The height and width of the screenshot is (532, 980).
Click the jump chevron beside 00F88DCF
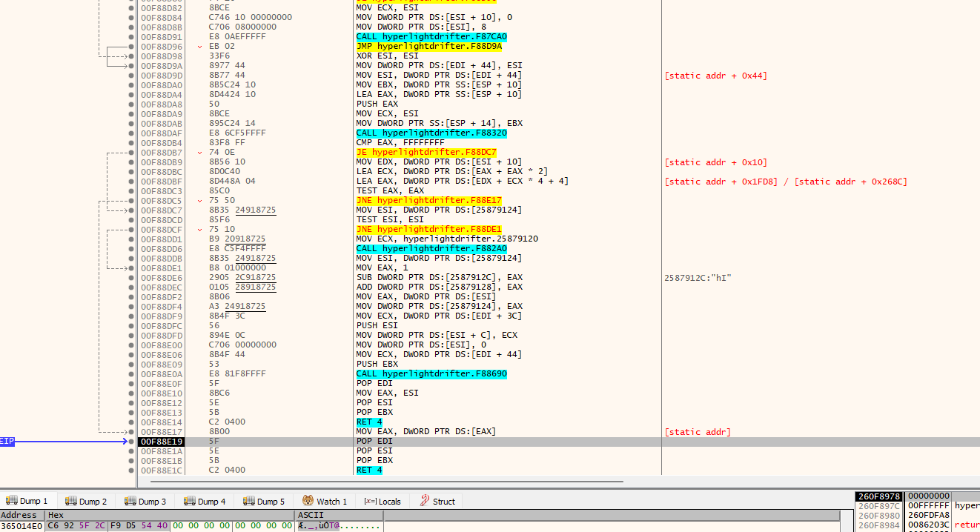[x=199, y=230]
